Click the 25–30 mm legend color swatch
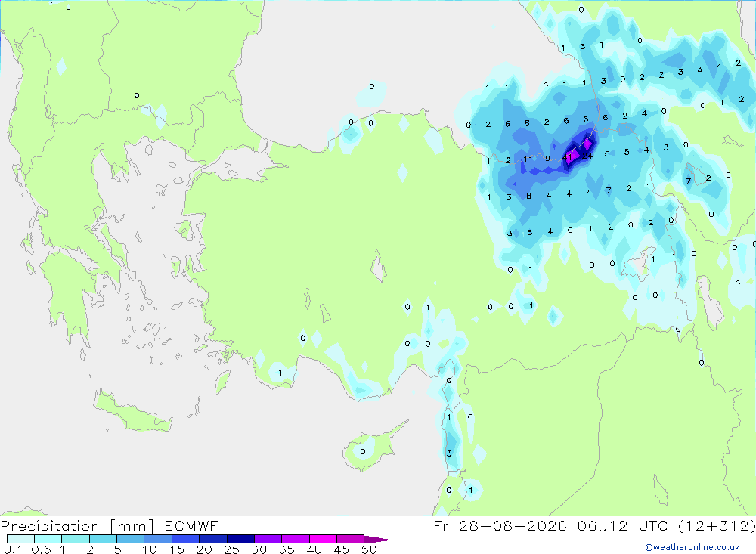The width and height of the screenshot is (756, 554). (x=240, y=539)
